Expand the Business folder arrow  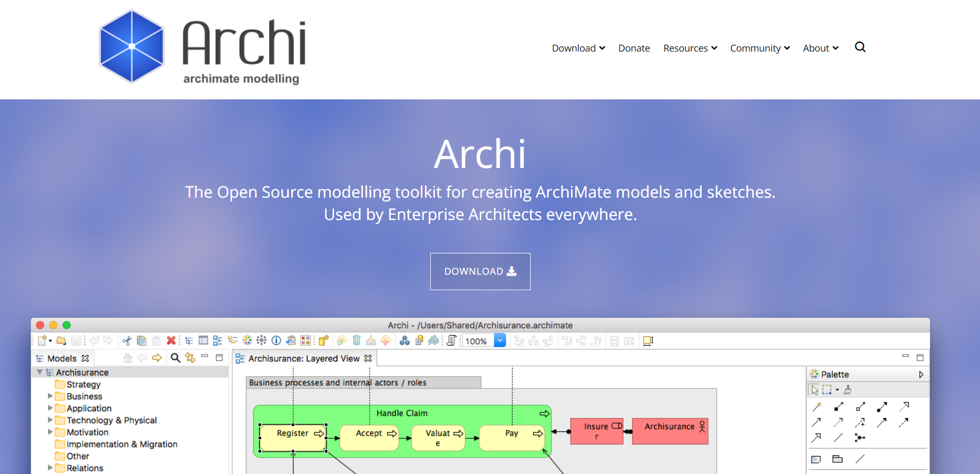coord(50,396)
